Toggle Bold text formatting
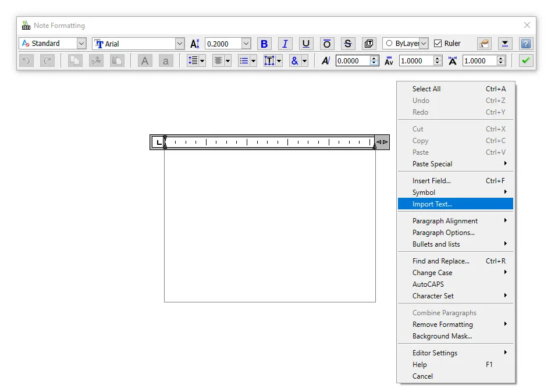The width and height of the screenshot is (551, 392). pos(264,44)
